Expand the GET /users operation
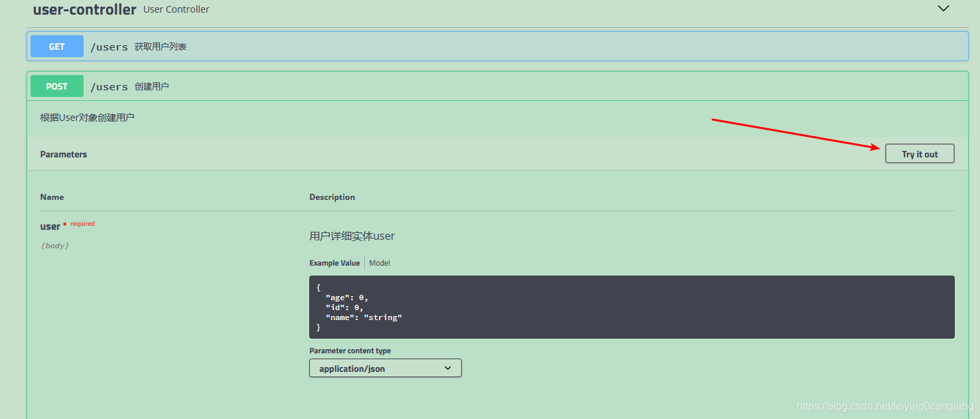 [498, 46]
